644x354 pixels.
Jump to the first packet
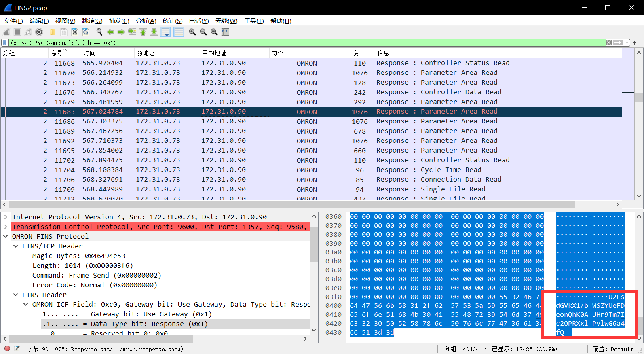pos(143,32)
